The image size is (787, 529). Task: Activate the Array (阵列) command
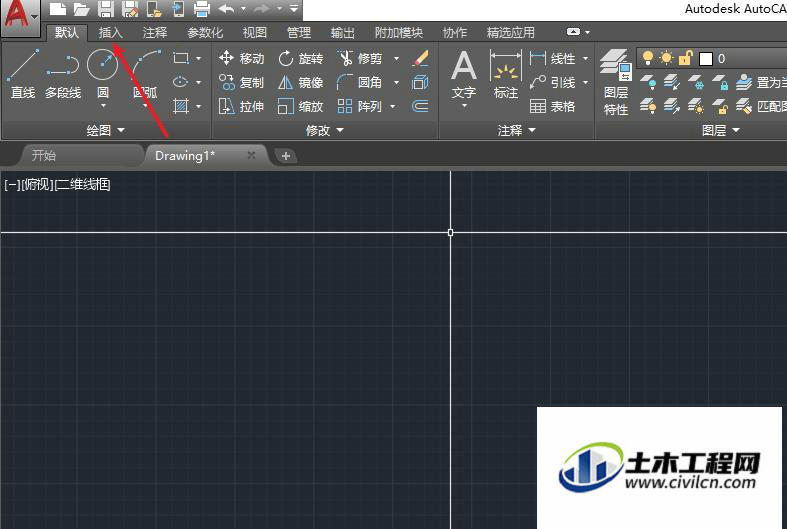tap(360, 106)
